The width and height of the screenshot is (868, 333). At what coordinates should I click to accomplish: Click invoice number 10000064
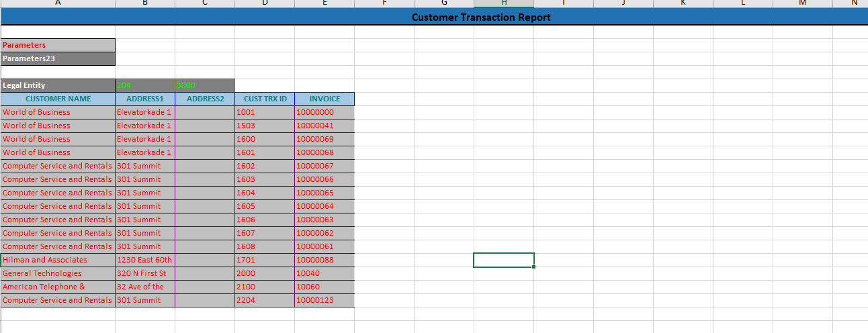pos(324,206)
